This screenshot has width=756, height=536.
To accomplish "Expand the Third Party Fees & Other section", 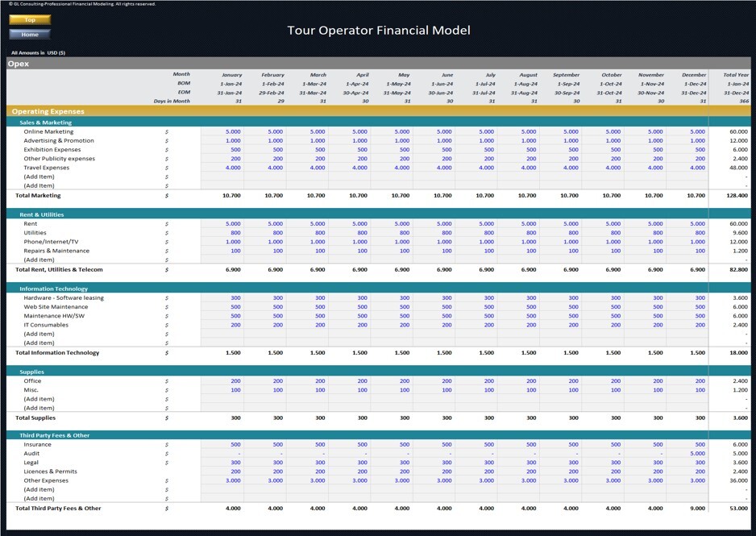I will click(x=56, y=434).
